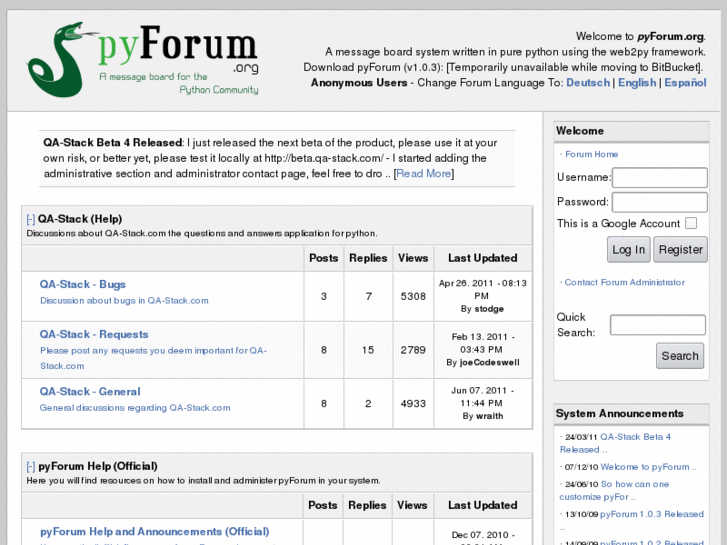This screenshot has width=727, height=545.
Task: Click Views count 5308 for Bugs
Action: 413,296
